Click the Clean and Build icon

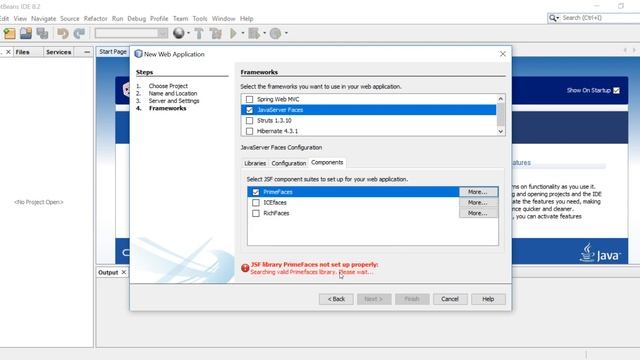tap(216, 33)
